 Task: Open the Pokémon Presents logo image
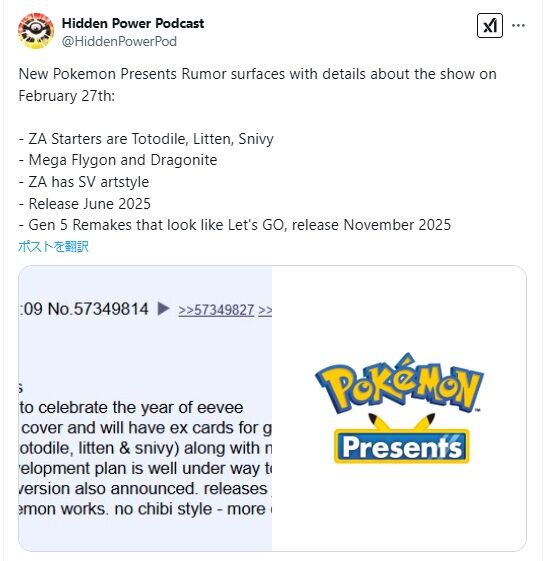[399, 408]
